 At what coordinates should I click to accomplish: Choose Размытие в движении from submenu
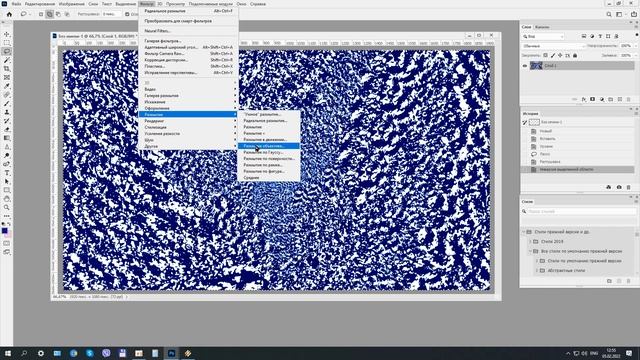point(265,140)
